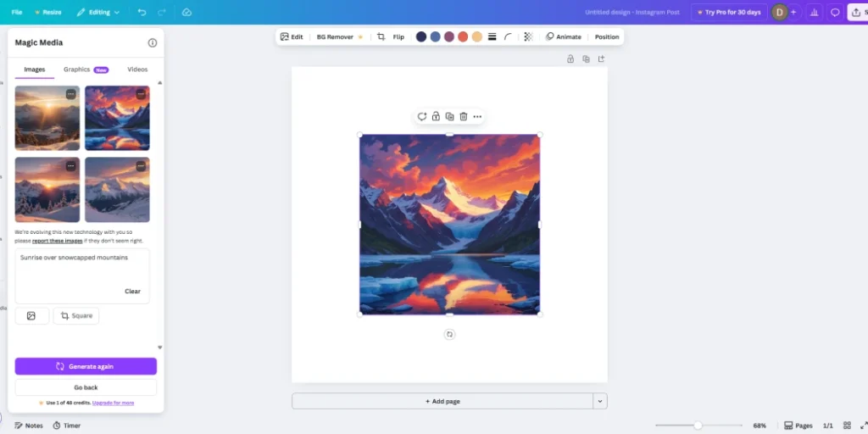This screenshot has height=434, width=868.
Task: Open the grid view in bottom bar
Action: pyautogui.click(x=847, y=426)
